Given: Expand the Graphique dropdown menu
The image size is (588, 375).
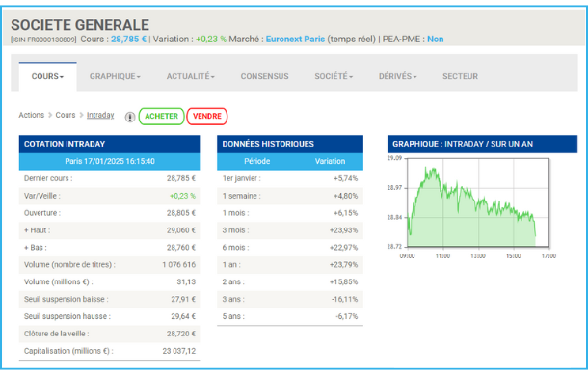Looking at the screenshot, I should 115,76.
